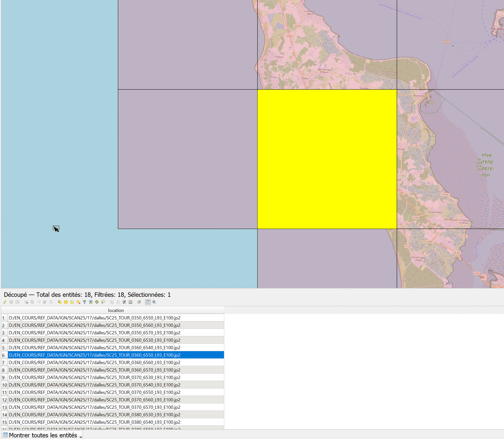Click the select all features icon

(x=66, y=302)
